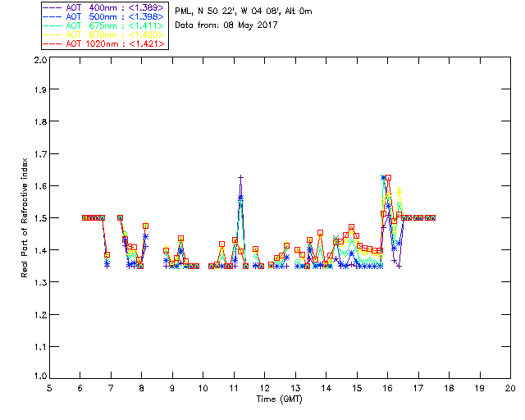Click the 19 x-axis tick label
This screenshot has height=420, width=525.
pos(480,388)
